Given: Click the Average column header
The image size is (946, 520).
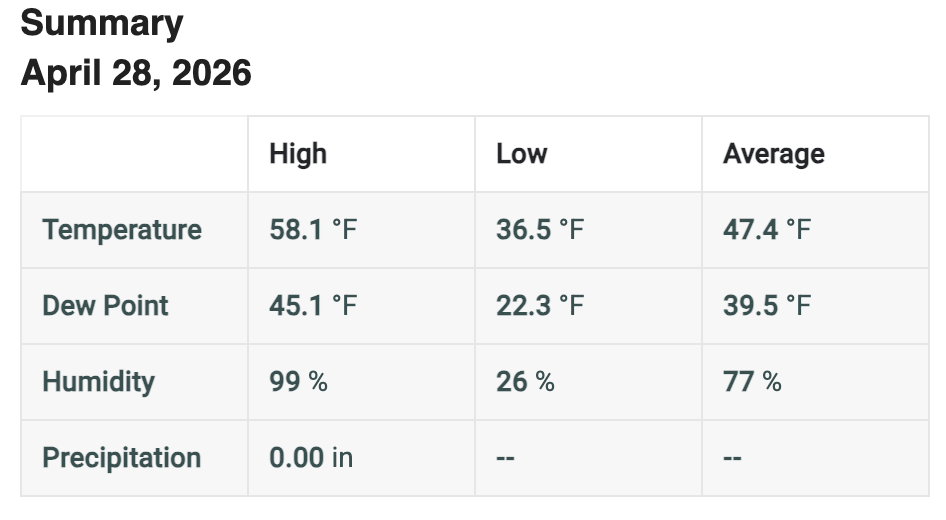Looking at the screenshot, I should click(x=774, y=154).
